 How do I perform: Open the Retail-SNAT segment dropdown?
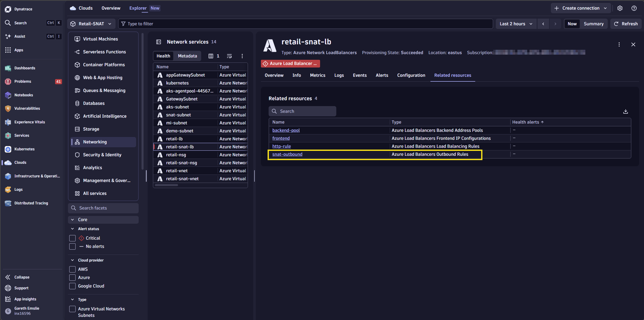91,24
